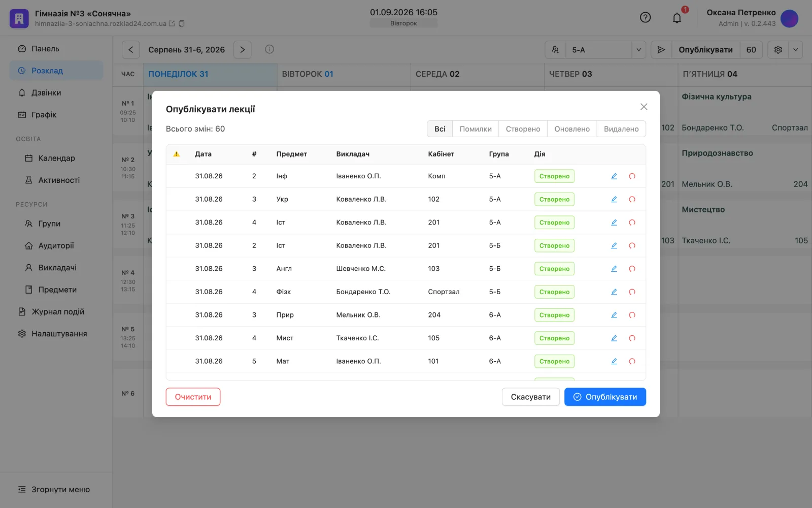Filter changes by Помилки

476,129
